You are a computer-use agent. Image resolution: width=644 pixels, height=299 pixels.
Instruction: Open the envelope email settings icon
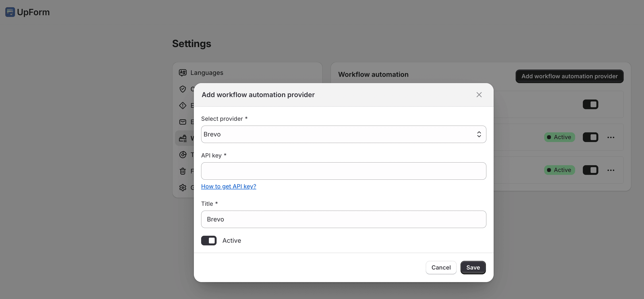coord(183,122)
